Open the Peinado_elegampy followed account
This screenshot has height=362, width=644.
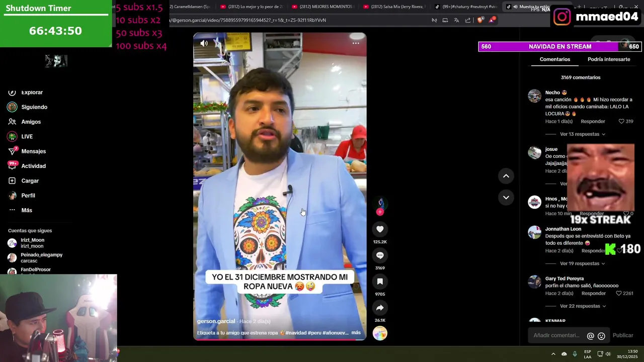pos(35,258)
